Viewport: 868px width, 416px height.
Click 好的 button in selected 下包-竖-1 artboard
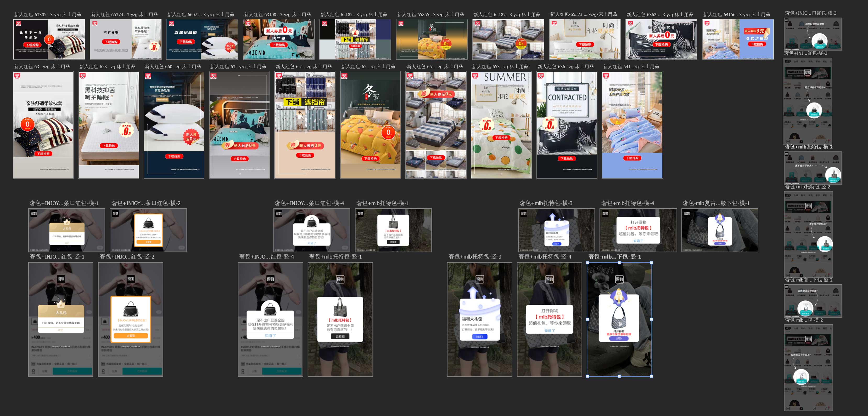pyautogui.click(x=619, y=339)
